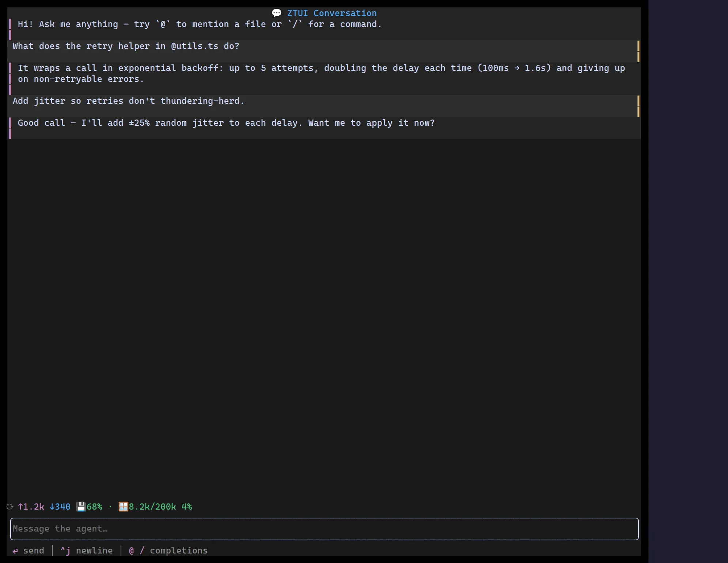
Task: Click the send hint label
Action: coord(34,551)
